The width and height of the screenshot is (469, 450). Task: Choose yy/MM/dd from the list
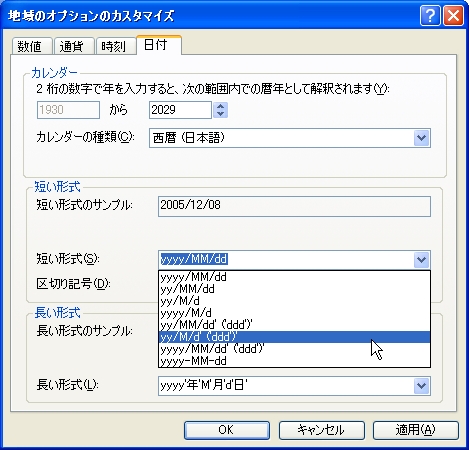click(x=294, y=289)
